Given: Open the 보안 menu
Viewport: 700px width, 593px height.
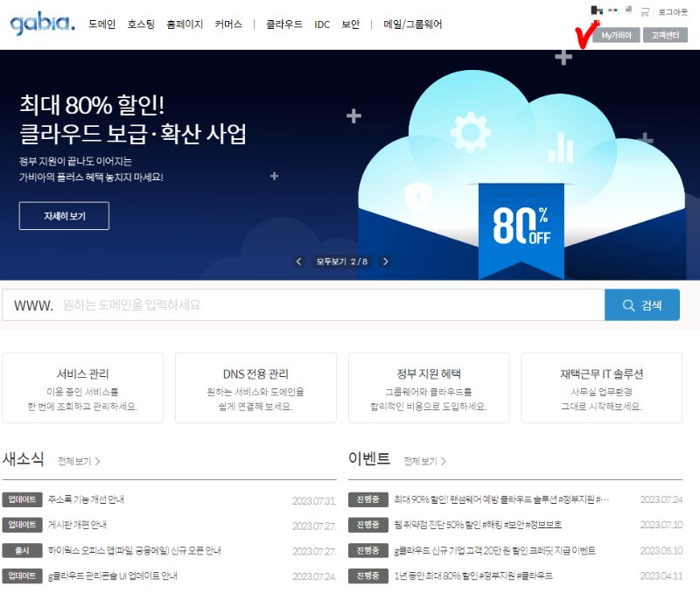Looking at the screenshot, I should pos(350,24).
